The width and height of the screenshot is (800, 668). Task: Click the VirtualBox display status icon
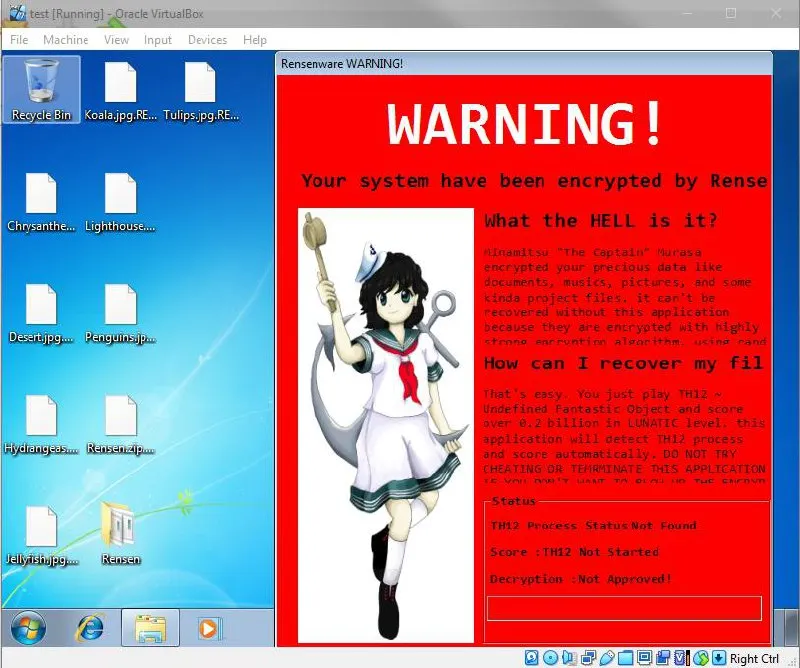644,657
